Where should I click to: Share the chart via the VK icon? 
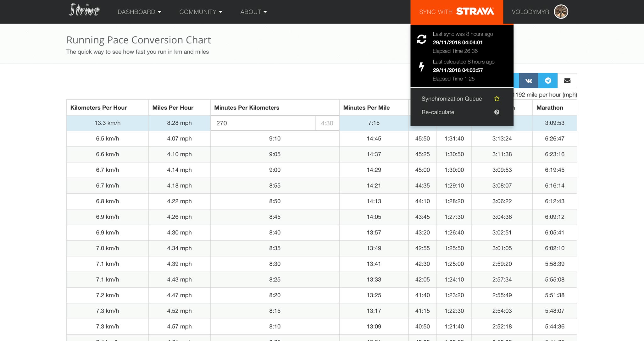coord(528,80)
